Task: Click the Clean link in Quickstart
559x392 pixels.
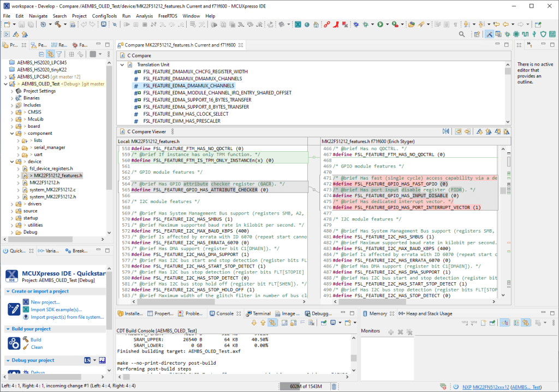Action: (37, 347)
